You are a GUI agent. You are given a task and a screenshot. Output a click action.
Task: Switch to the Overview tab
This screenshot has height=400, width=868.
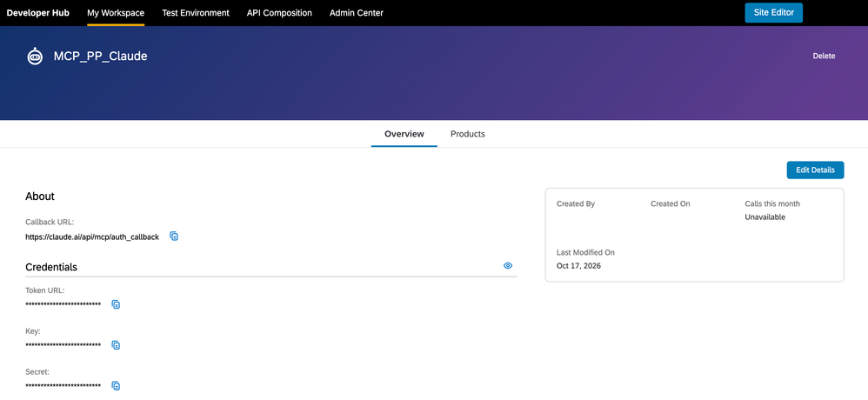404,134
